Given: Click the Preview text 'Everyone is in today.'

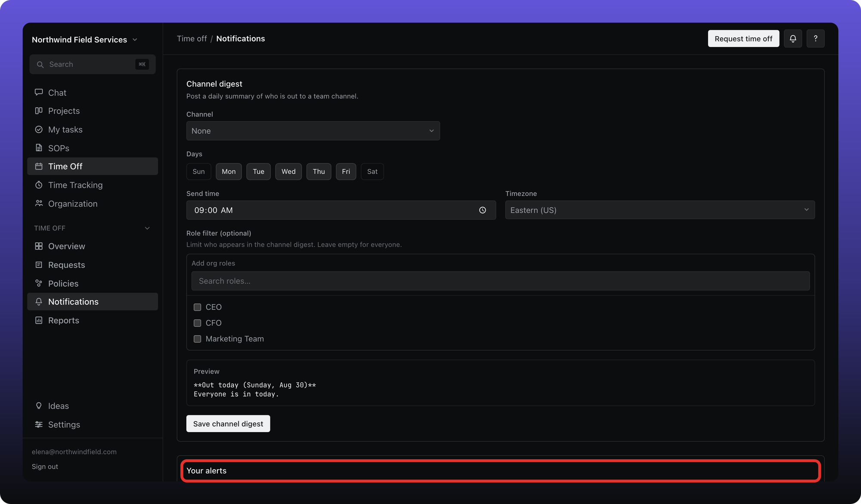Looking at the screenshot, I should pos(236,394).
